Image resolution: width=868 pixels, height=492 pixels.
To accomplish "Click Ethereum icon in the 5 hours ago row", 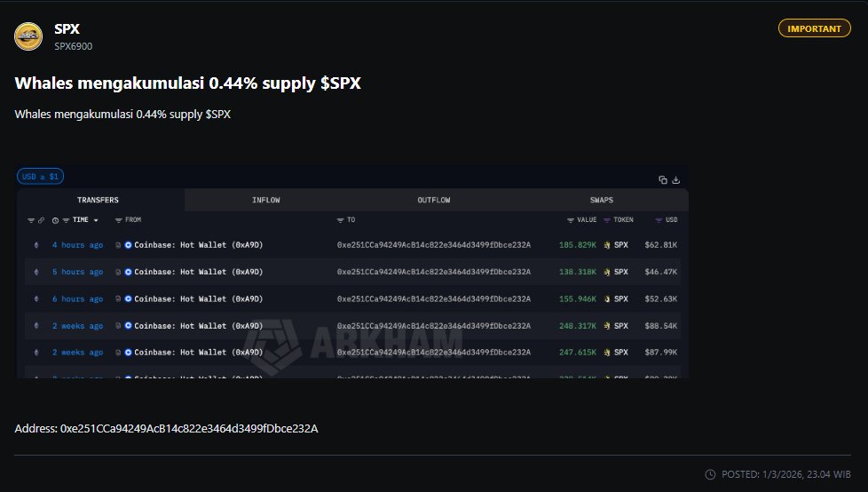I will [x=36, y=272].
